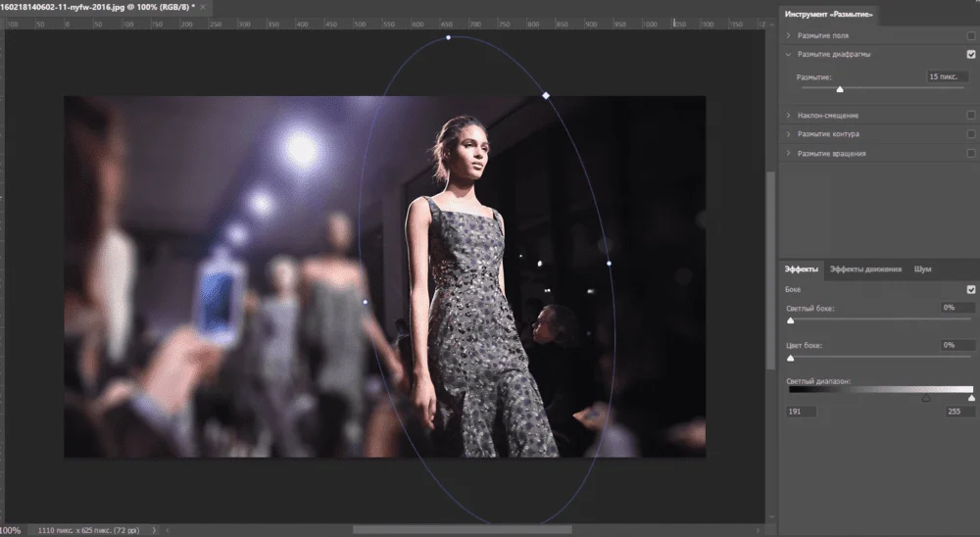Click the square roundness handle on blur ellipse
Screen dimensions: 980x537
(546, 95)
